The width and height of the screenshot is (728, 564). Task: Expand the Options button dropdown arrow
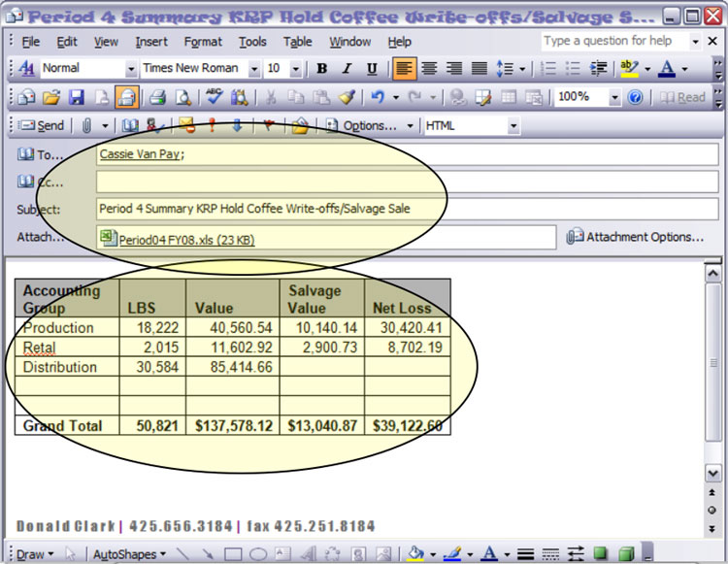(x=410, y=126)
